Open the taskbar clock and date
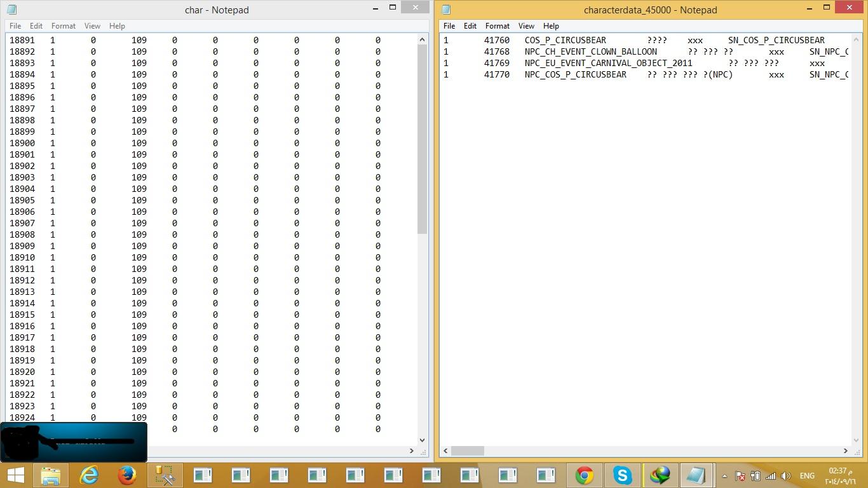The height and width of the screenshot is (488, 868). pos(842,475)
